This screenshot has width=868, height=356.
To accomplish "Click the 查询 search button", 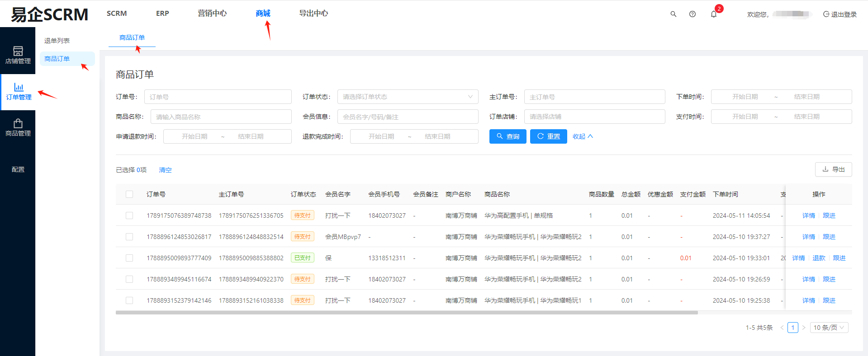I will pyautogui.click(x=508, y=136).
